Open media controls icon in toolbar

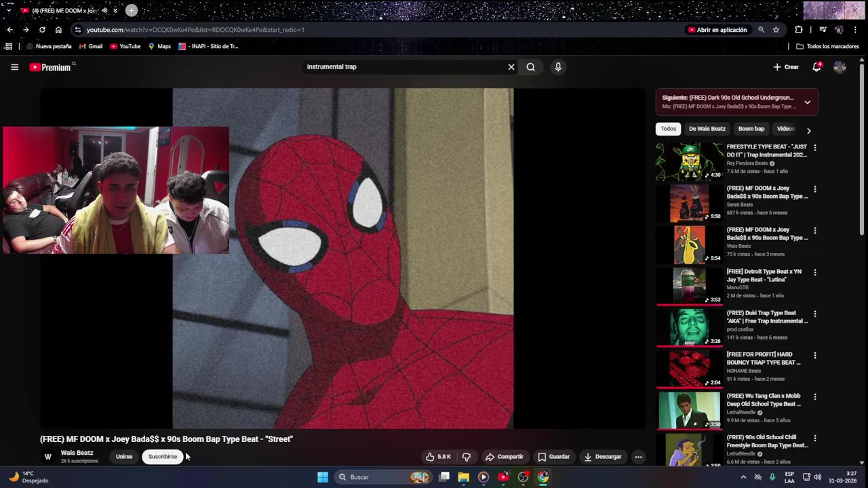click(823, 30)
